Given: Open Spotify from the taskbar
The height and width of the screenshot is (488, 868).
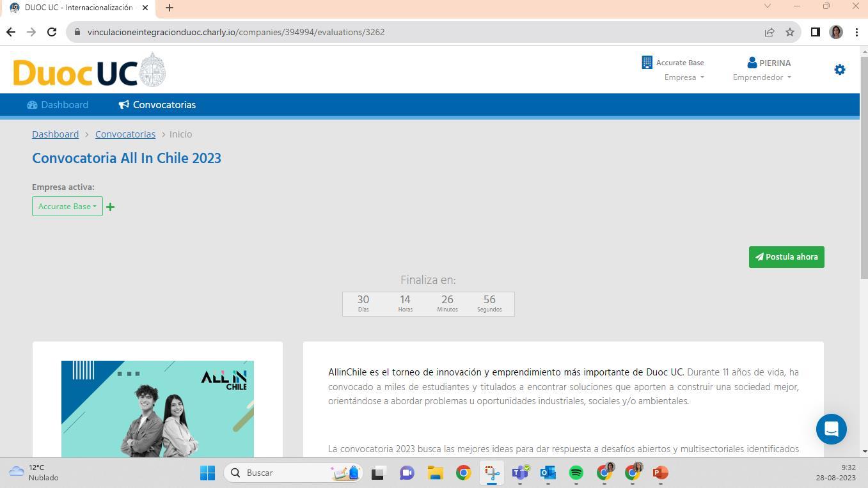Looking at the screenshot, I should 576,473.
